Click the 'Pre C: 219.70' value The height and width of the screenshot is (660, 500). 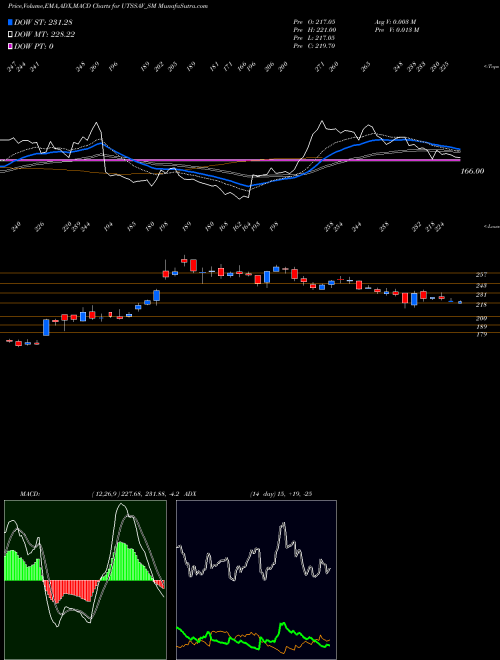[314, 46]
